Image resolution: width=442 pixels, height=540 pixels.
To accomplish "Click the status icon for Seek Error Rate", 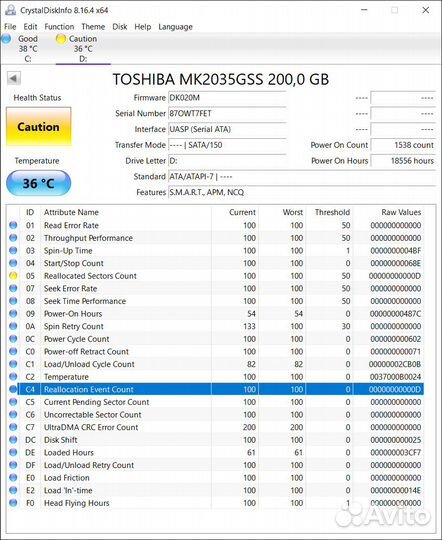I will (13, 288).
